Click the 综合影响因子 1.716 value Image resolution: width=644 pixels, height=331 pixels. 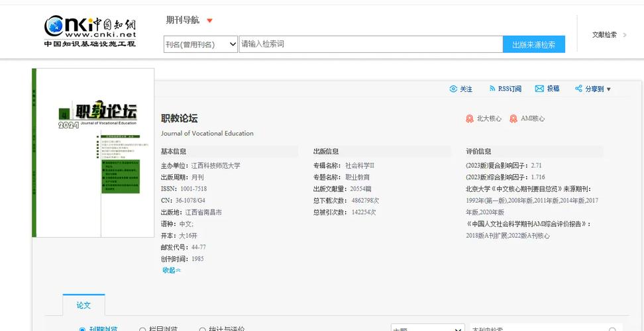[x=538, y=177]
